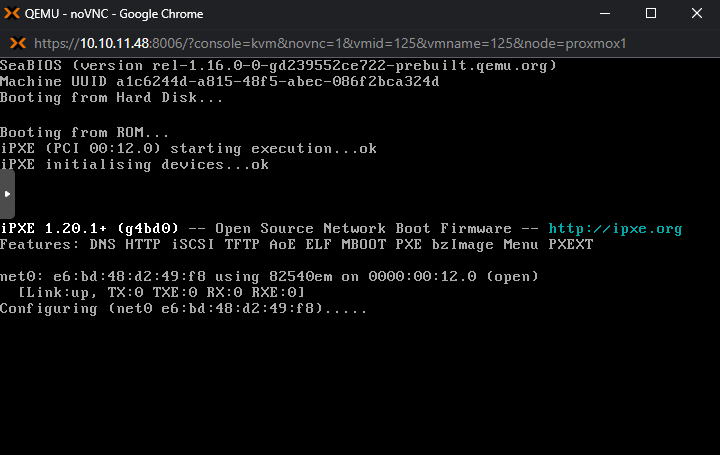Click 'iPXE initialising devices...ok' line
The width and height of the screenshot is (720, 455).
134,165
